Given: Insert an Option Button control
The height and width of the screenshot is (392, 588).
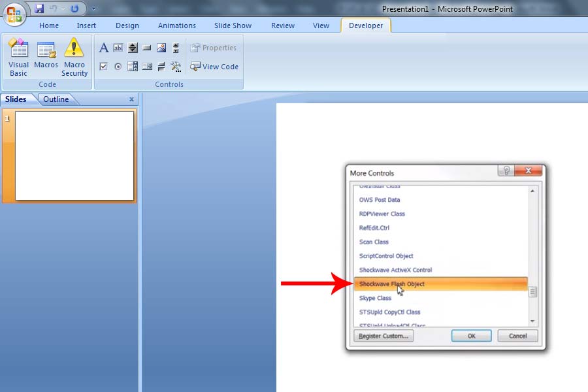Looking at the screenshot, I should coord(118,67).
